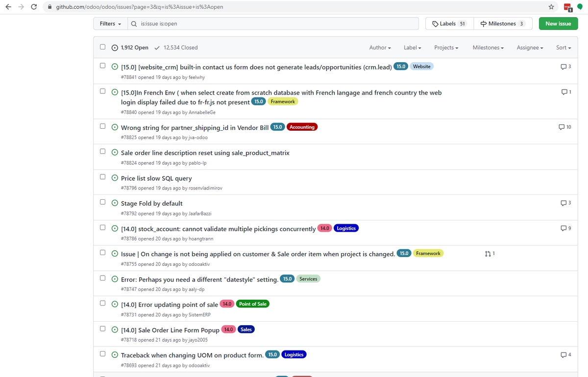Image resolution: width=588 pixels, height=377 pixels.
Task: Expand the Label filter dropdown
Action: (413, 47)
